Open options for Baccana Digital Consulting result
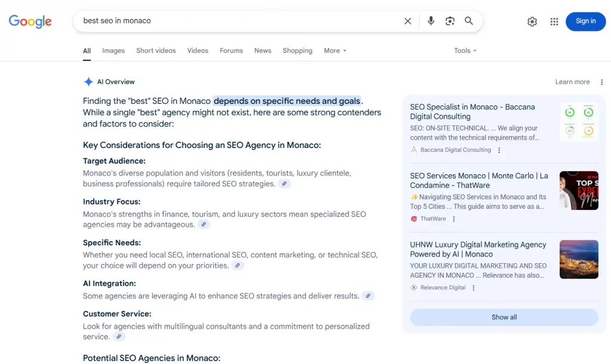Image resolution: width=611 pixels, height=364 pixels. pyautogui.click(x=499, y=150)
